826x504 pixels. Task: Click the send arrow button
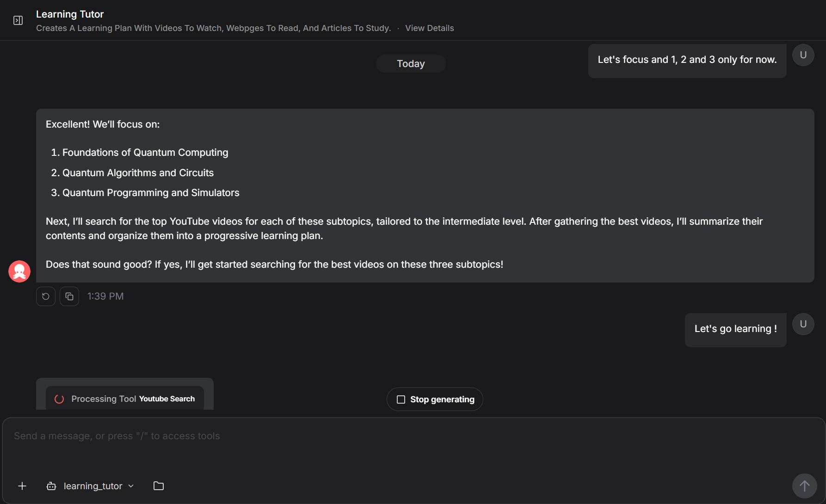(x=804, y=486)
